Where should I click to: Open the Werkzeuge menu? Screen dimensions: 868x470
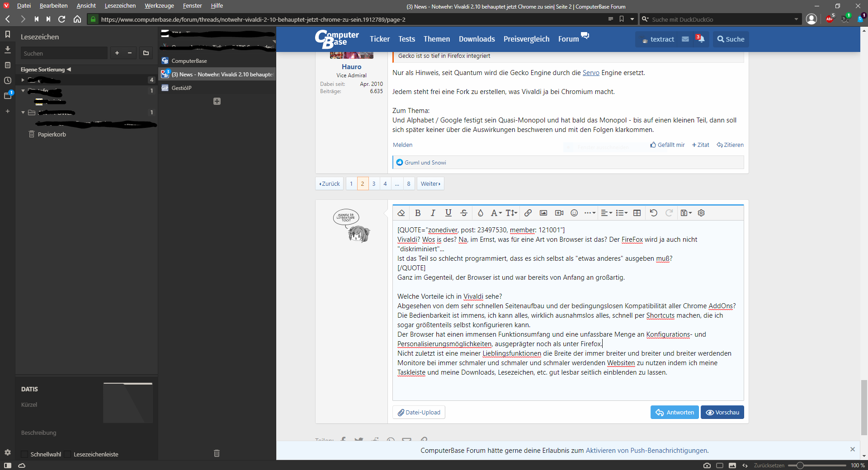(x=159, y=6)
